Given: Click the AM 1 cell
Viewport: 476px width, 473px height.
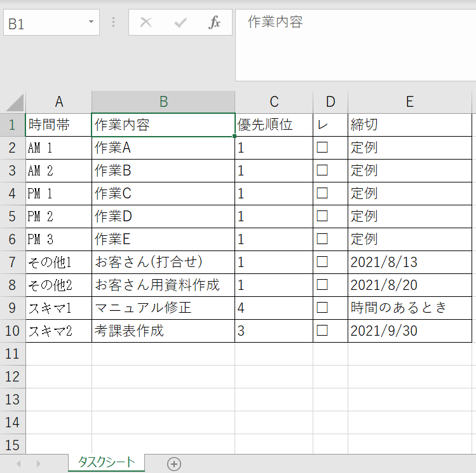Looking at the screenshot, I should click(x=58, y=148).
